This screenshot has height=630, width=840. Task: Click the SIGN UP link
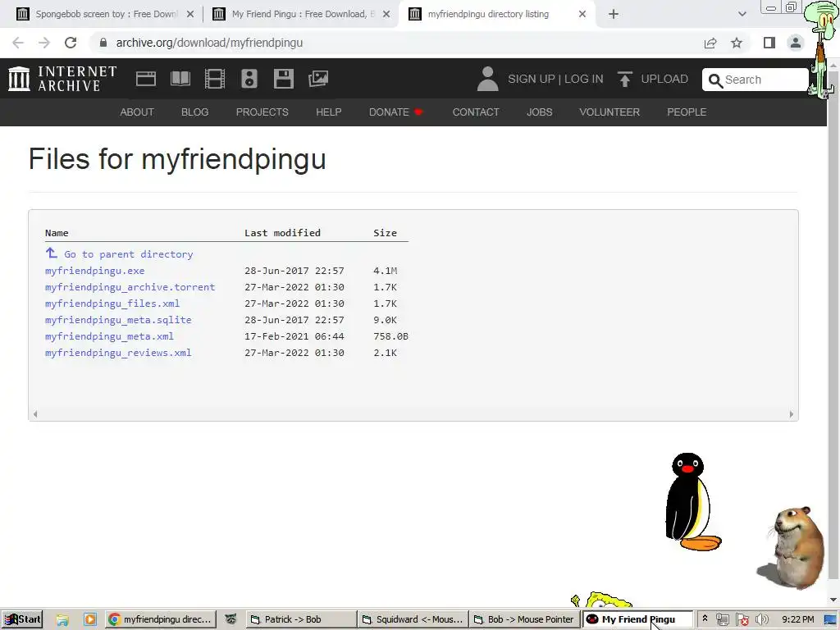[532, 79]
